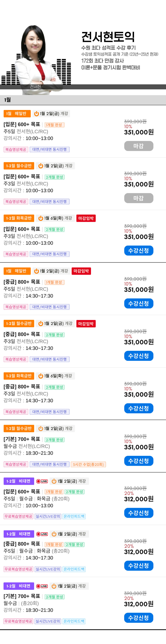Click the 3시간 수업(총20회) tag
Viewport: 166px width, 644px height.
click(88, 464)
